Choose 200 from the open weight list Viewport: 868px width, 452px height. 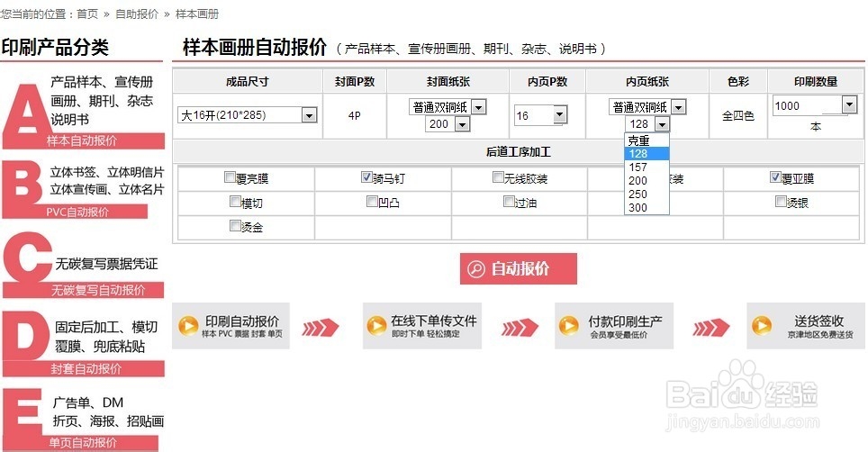click(x=646, y=180)
